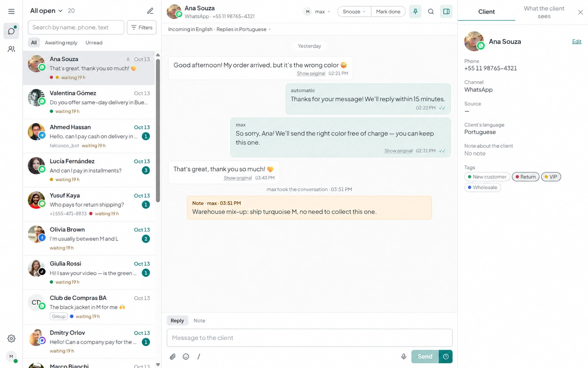Insert quick reply with slash icon
This screenshot has width=588, height=368.
199,356
